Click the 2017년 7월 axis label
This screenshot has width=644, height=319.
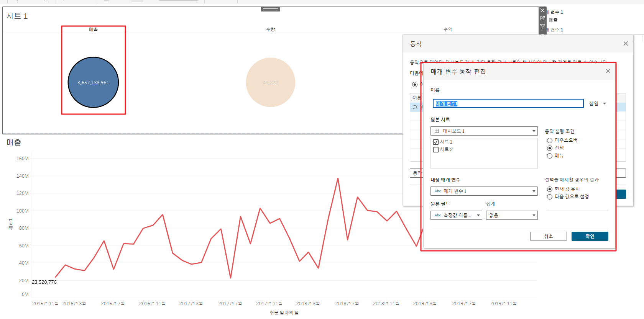click(x=230, y=304)
